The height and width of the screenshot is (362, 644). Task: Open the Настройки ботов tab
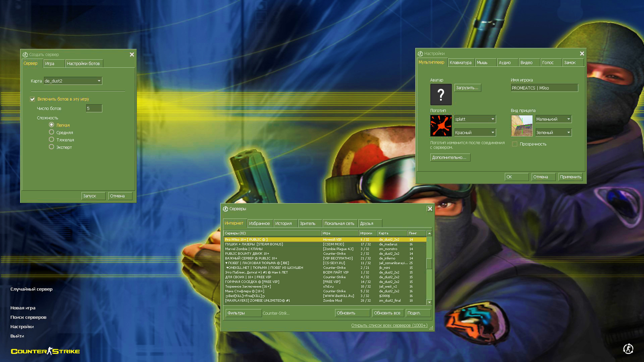point(84,63)
